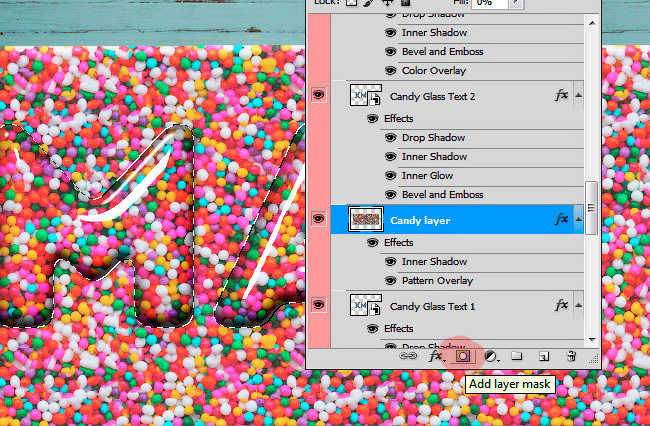Click the Pattern Overlay effect label
650x426 pixels.
tap(437, 281)
